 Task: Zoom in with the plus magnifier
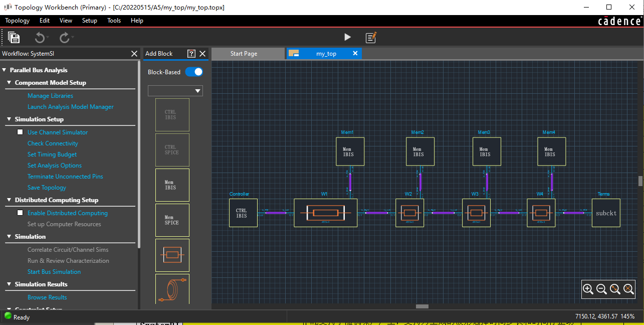point(588,289)
